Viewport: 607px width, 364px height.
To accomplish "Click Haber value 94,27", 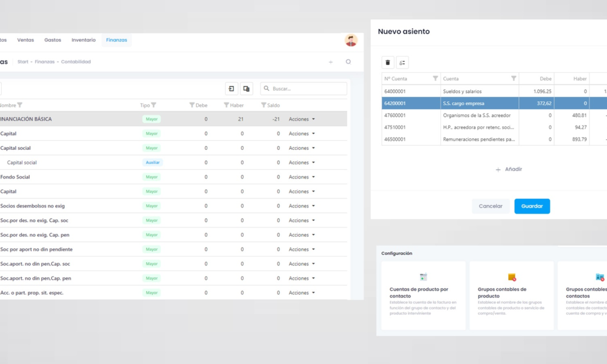I will pos(581,127).
